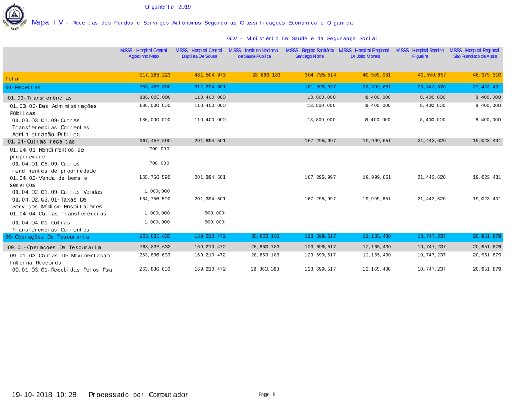Click the Orçamento 2019 header text

click(x=168, y=7)
